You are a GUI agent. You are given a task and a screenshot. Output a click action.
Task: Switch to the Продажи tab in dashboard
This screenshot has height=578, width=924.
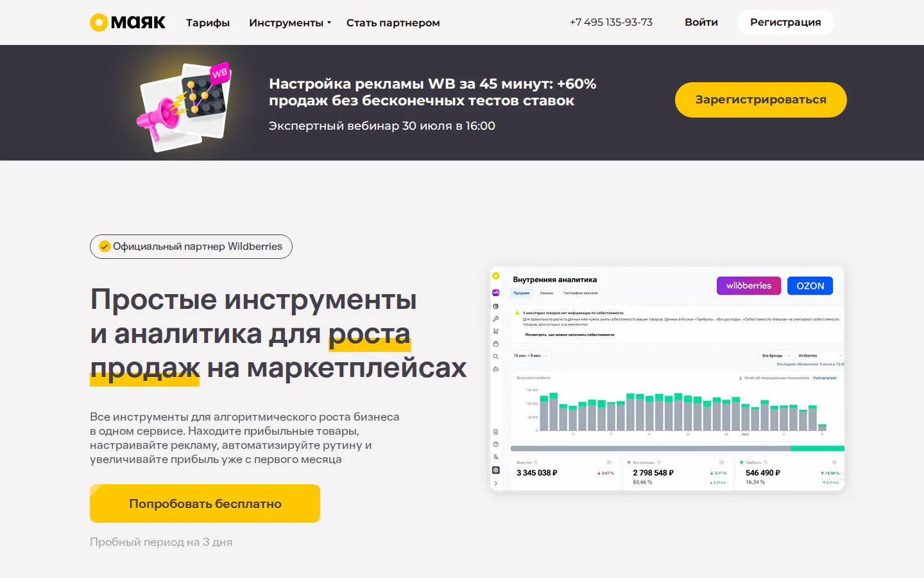tap(522, 293)
